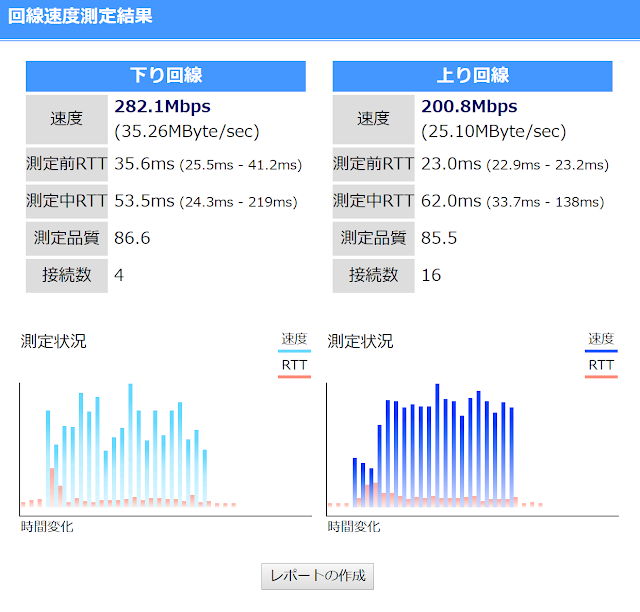This screenshot has height=612, width=640.
Task: Click the 速度 label in upload table
Action: (x=373, y=119)
